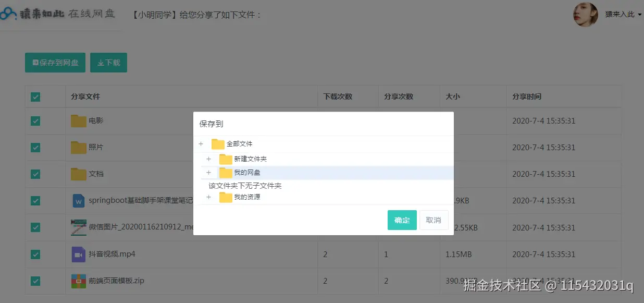Viewport: 644px width, 303px height.
Task: Click the user avatar picture
Action: coord(586,15)
